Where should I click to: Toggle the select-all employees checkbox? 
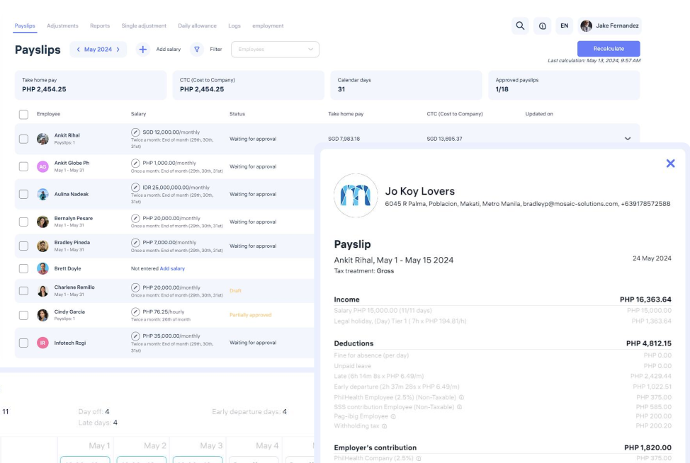coord(23,114)
